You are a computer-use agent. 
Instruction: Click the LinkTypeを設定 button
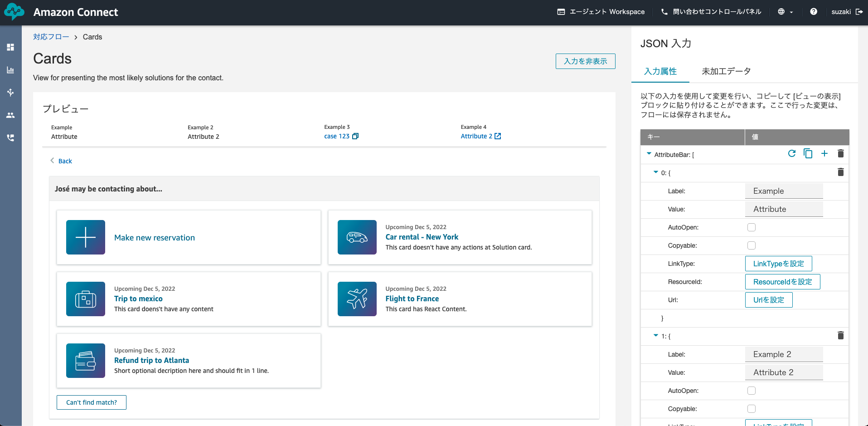pyautogui.click(x=778, y=264)
